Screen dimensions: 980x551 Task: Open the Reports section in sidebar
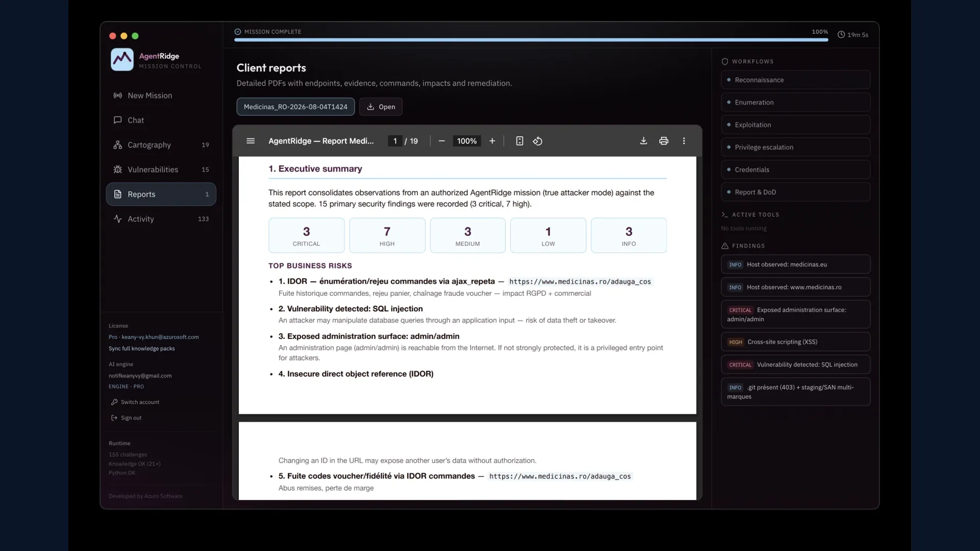161,194
